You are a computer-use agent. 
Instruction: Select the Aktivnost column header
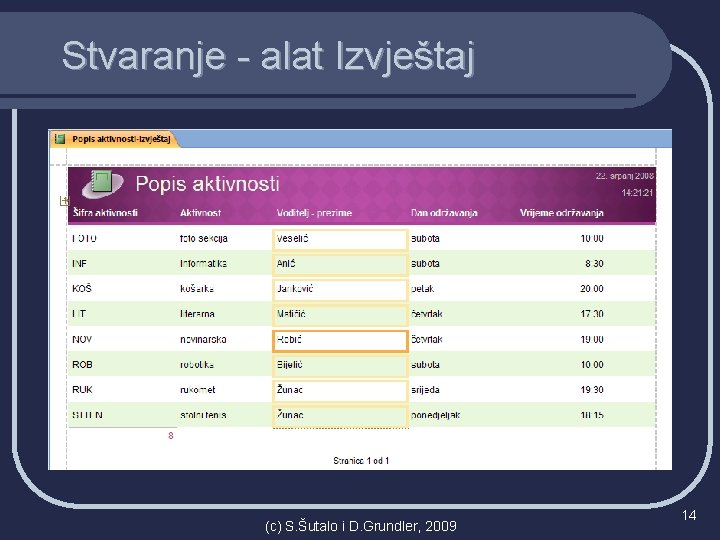point(200,213)
